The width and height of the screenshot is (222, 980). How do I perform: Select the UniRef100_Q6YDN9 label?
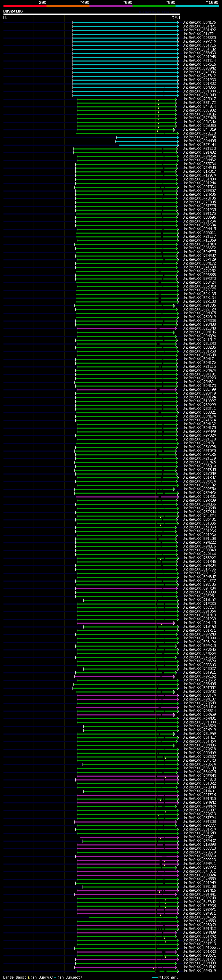point(199,473)
